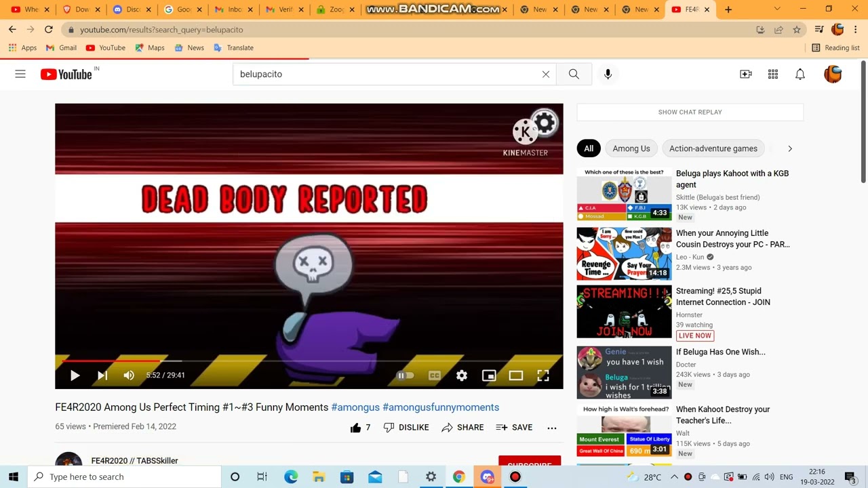Viewport: 868px width, 488px height.
Task: Open the YouTube hamburger guide menu
Action: click(20, 74)
